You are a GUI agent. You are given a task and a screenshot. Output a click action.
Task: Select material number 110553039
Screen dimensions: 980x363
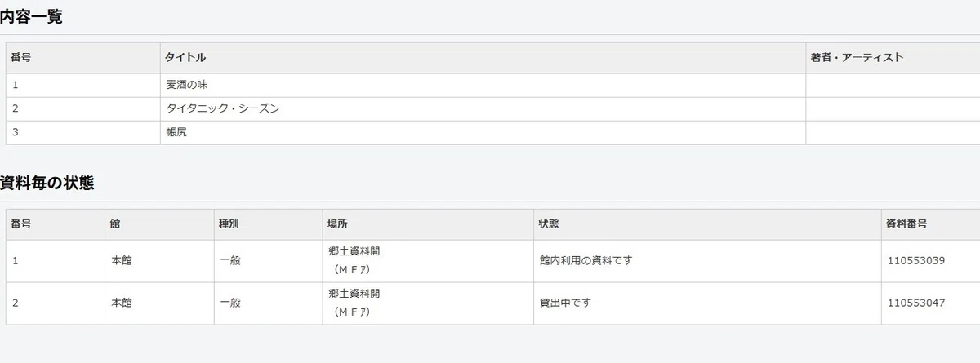(x=915, y=261)
